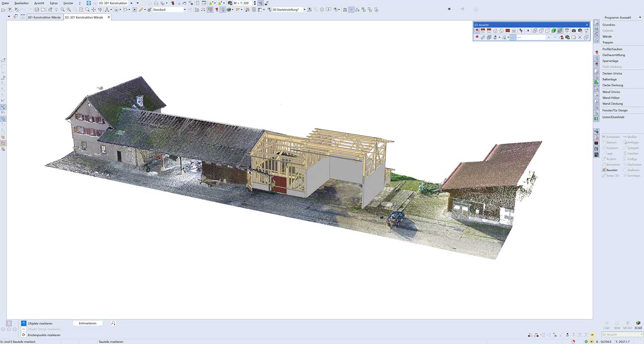Viewport: 644px width, 344px height.
Task: Switch to the 301 Konstruktion Wände tab
Action: (x=44, y=17)
